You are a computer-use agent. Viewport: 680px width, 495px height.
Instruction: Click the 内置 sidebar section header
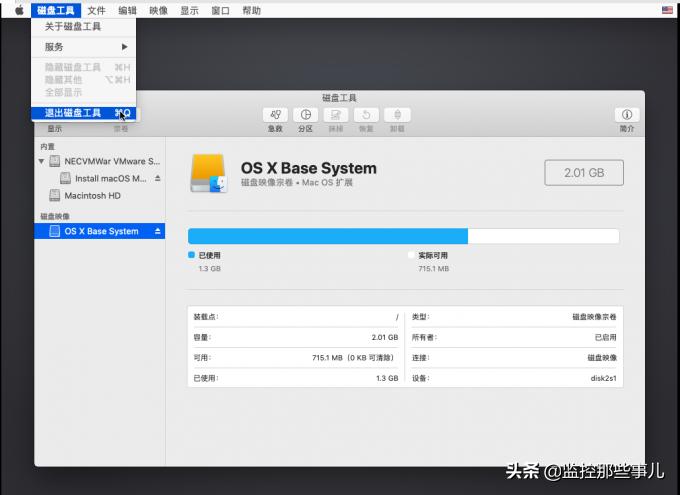[47, 147]
